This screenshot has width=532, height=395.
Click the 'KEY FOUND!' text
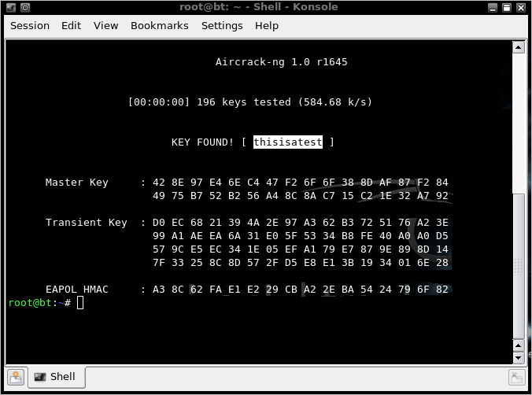pyautogui.click(x=202, y=142)
